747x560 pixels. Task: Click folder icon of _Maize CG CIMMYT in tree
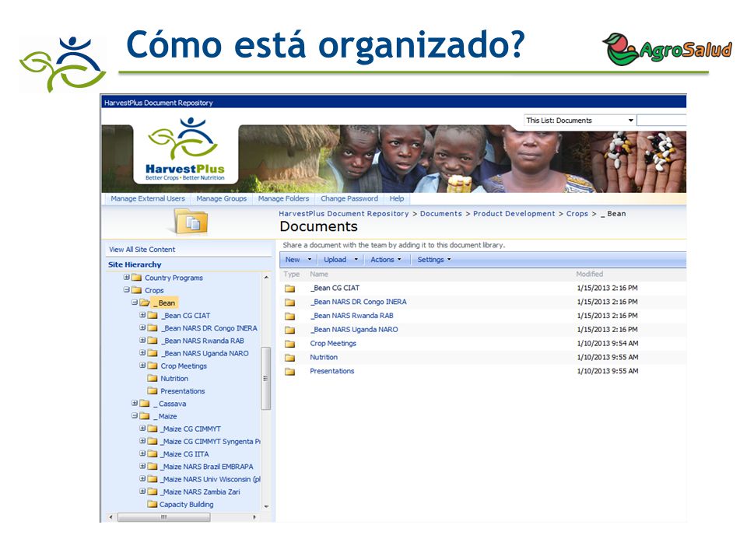pos(153,429)
